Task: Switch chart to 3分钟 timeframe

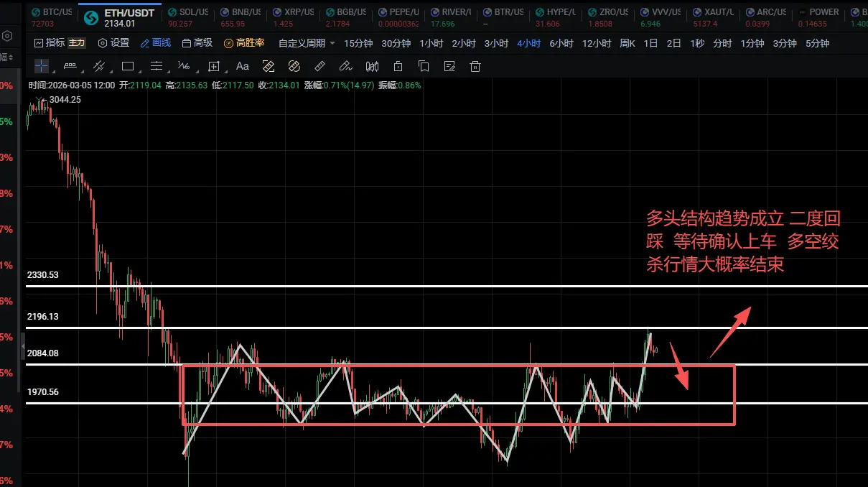Action: coord(785,43)
